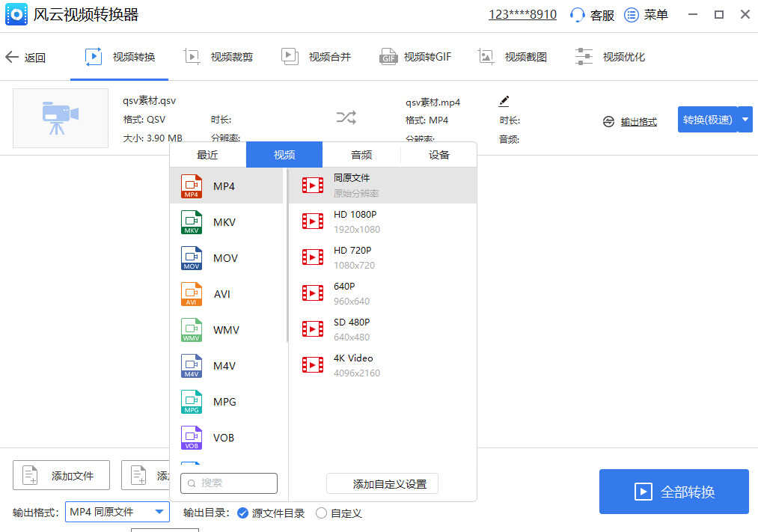
Task: Choose the HD 720P preset
Action: click(x=382, y=257)
